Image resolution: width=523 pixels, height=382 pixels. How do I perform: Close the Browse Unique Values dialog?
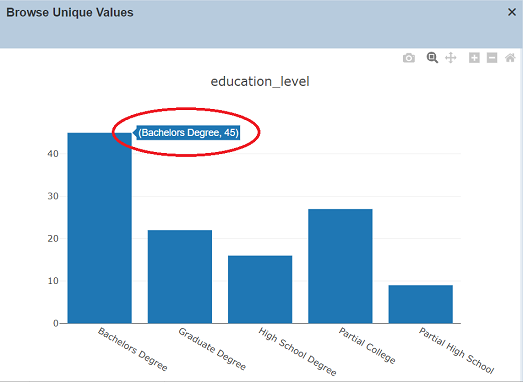pos(512,12)
